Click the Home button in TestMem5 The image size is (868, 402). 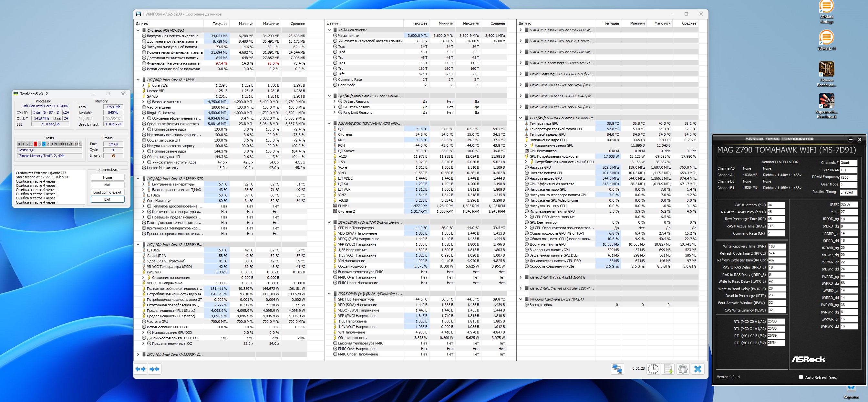[108, 177]
